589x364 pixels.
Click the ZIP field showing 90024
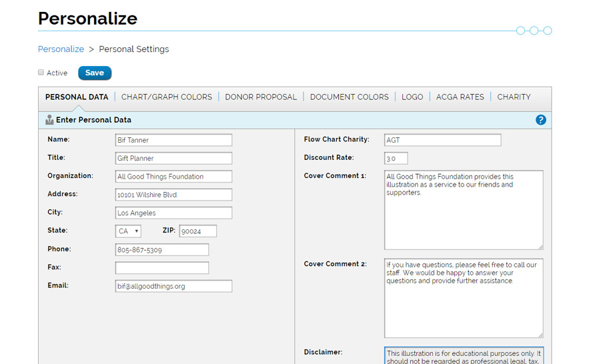point(198,231)
